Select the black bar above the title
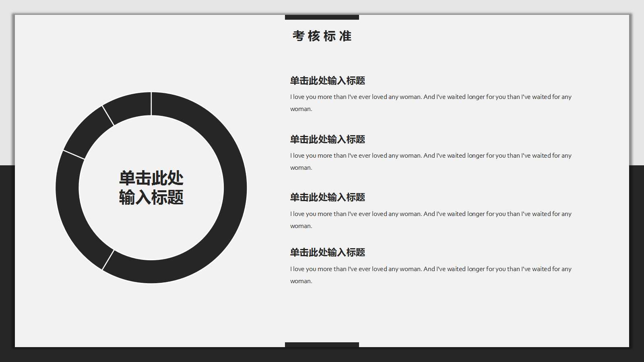Screen dimensions: 644x362 click(322, 17)
